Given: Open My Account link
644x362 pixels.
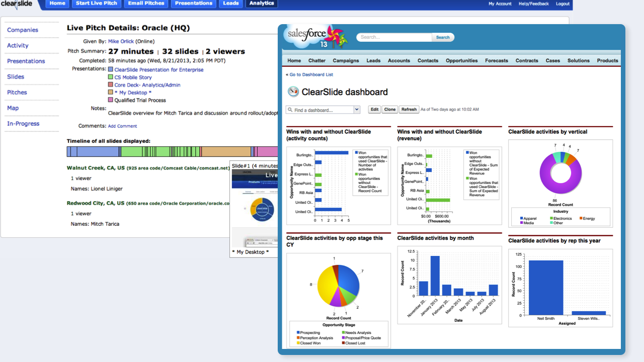Looking at the screenshot, I should 500,4.
